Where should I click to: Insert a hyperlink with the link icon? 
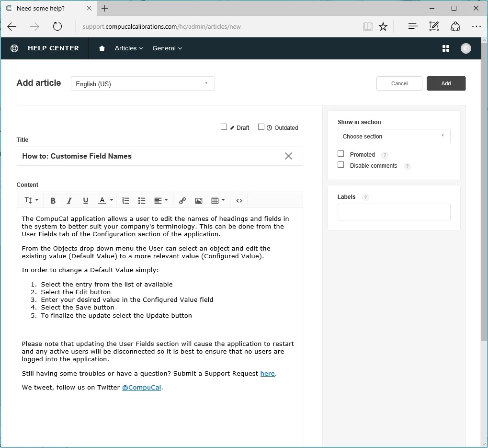pyautogui.click(x=182, y=200)
